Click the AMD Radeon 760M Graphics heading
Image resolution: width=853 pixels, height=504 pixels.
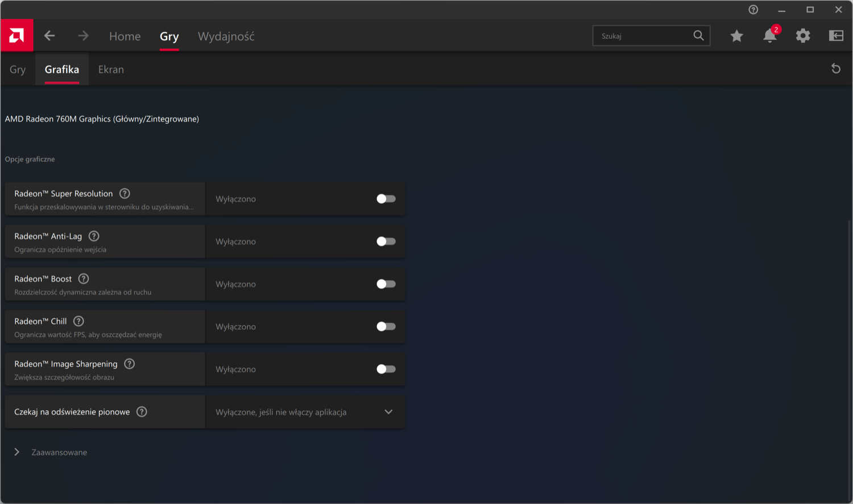(102, 119)
